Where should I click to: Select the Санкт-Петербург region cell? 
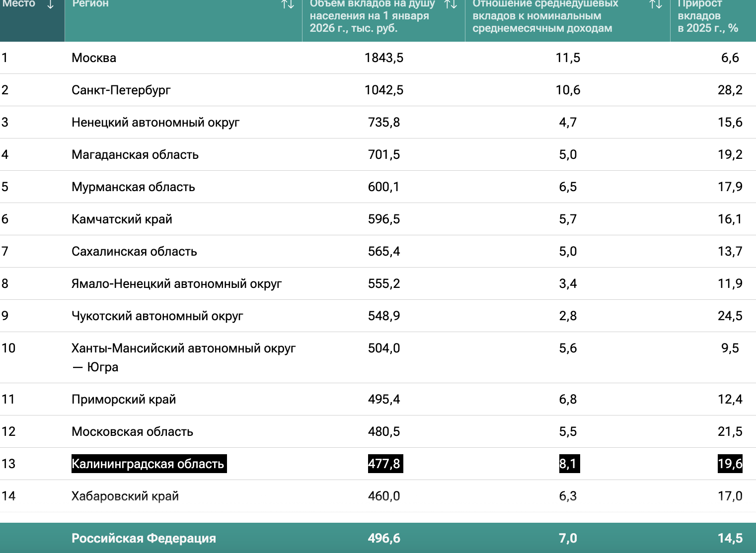[121, 90]
